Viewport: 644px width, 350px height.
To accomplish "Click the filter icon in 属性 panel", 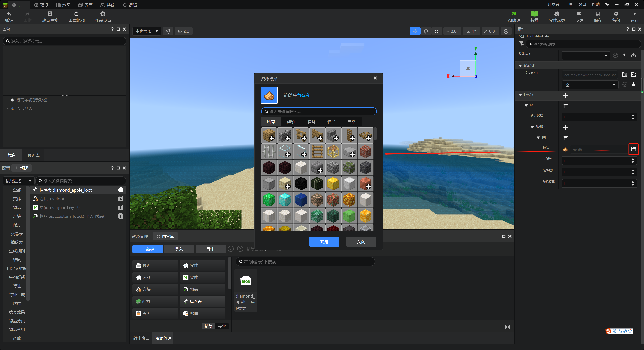I will tap(521, 44).
